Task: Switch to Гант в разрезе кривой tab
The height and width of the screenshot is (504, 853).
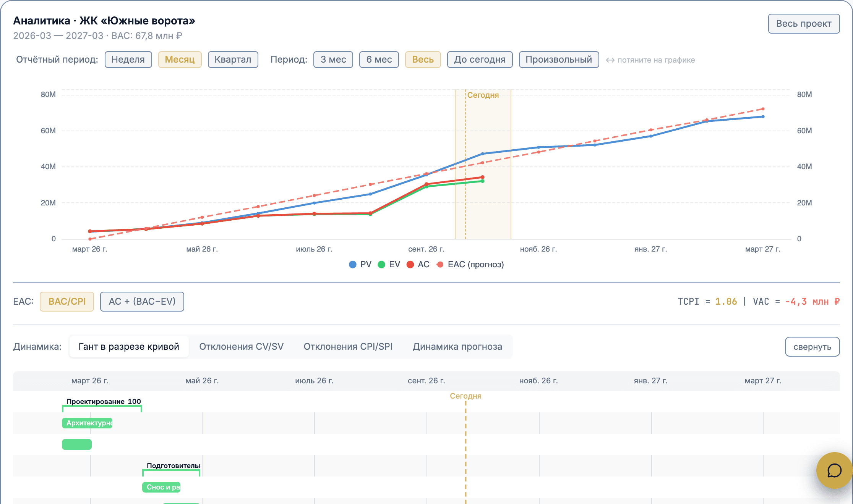Action: [x=129, y=347]
